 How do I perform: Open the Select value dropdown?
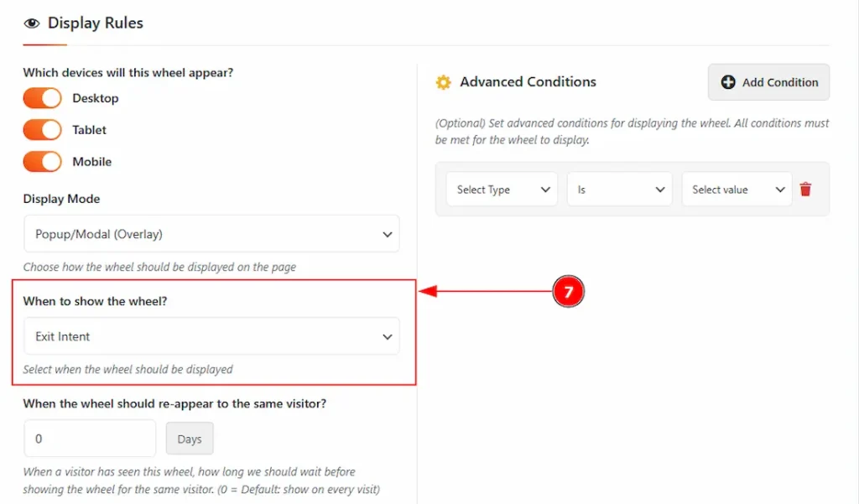[737, 190]
